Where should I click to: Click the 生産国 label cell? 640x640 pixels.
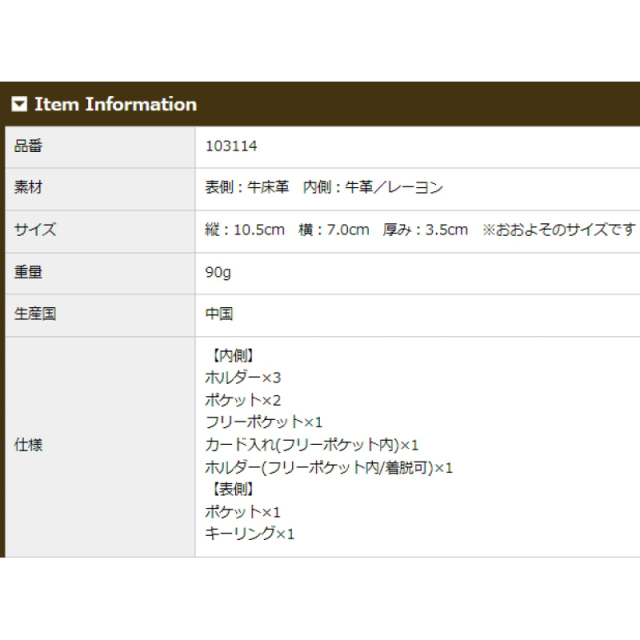(100, 316)
